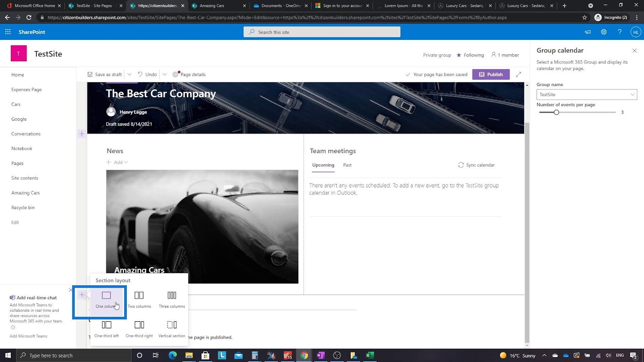The width and height of the screenshot is (644, 362).
Task: Click the Windows taskbar search box
Action: (74, 355)
